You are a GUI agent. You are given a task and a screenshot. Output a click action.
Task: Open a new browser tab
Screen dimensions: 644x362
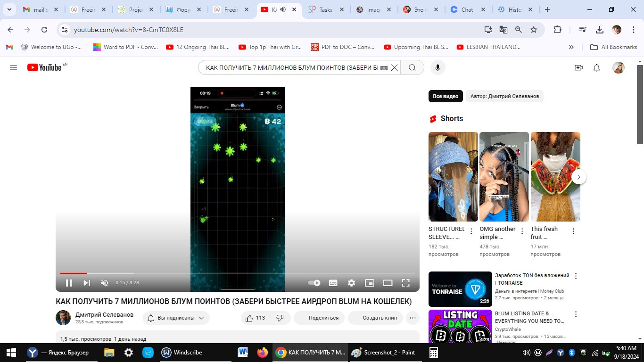pyautogui.click(x=547, y=9)
